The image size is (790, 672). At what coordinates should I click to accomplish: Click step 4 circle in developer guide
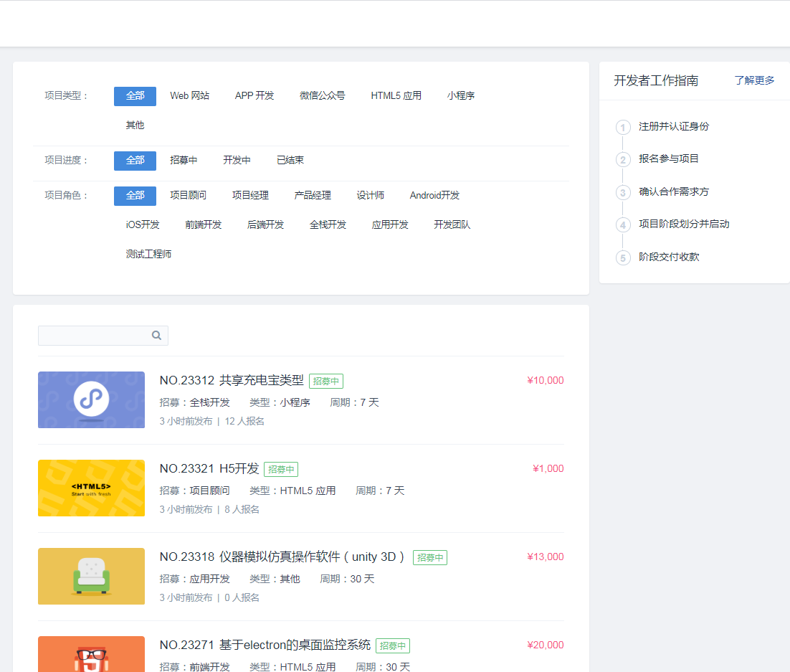pos(623,225)
